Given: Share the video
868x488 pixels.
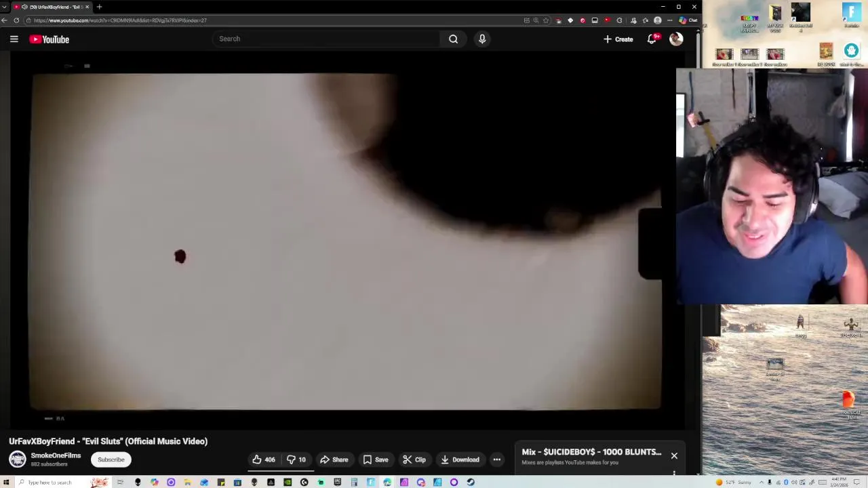Looking at the screenshot, I should click(x=334, y=460).
